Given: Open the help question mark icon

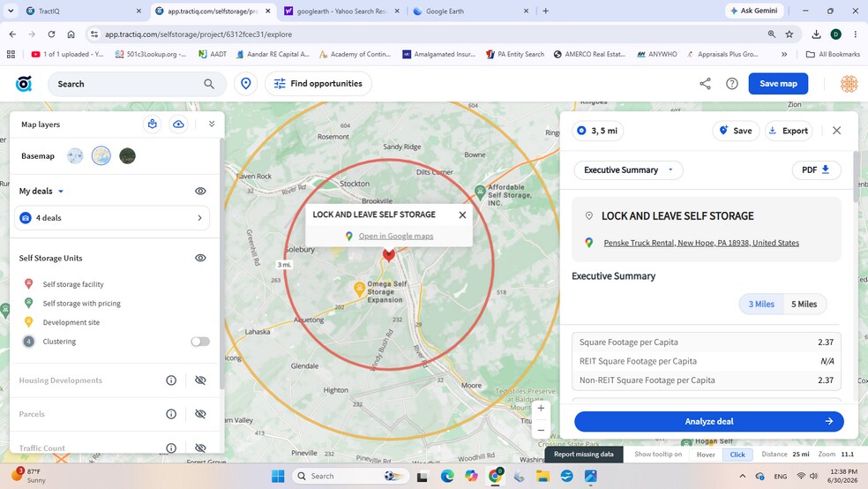Looking at the screenshot, I should pos(732,84).
